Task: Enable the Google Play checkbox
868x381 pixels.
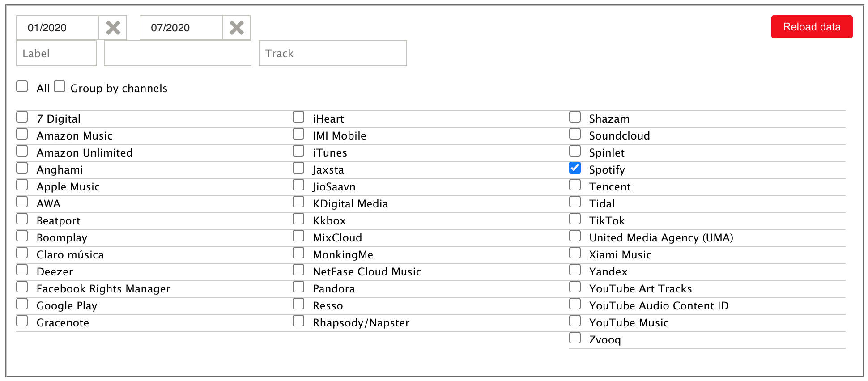Action: coord(22,304)
